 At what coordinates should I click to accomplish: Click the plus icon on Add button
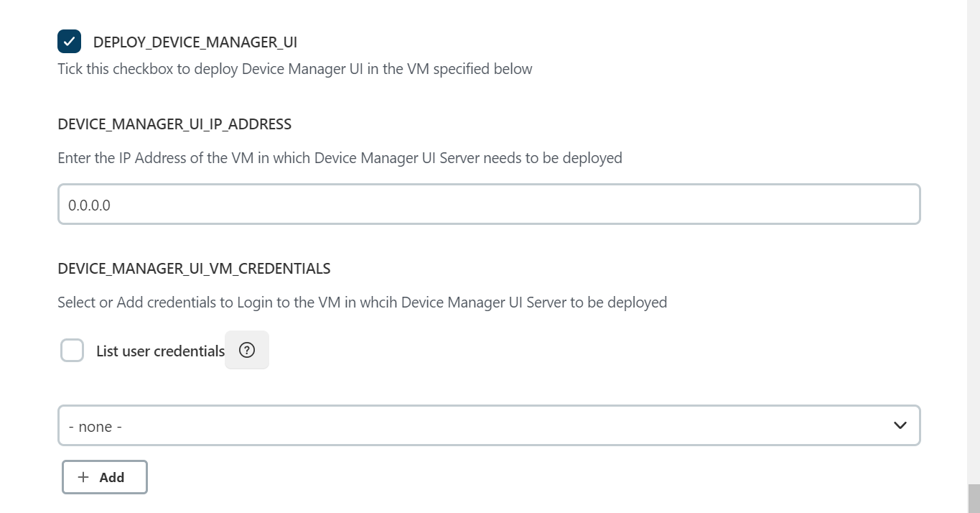point(83,477)
